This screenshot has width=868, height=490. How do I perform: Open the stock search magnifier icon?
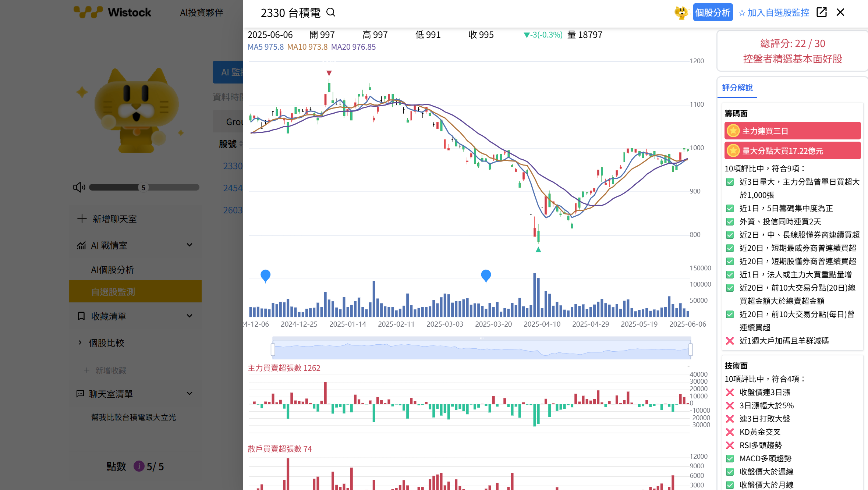331,12
